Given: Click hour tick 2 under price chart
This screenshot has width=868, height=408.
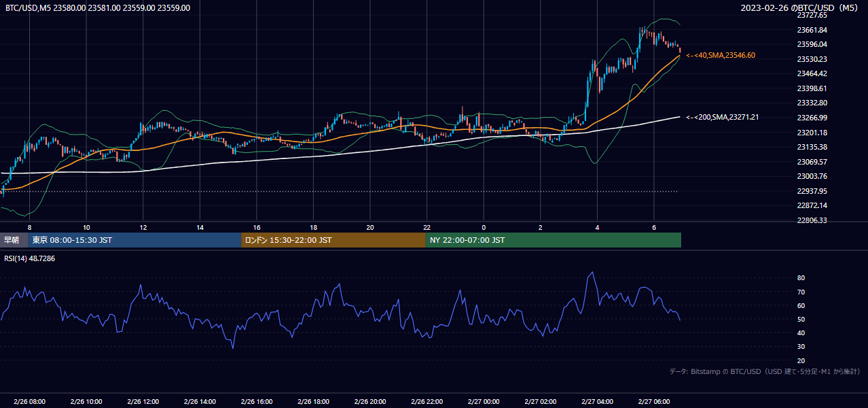Looking at the screenshot, I should [541, 227].
